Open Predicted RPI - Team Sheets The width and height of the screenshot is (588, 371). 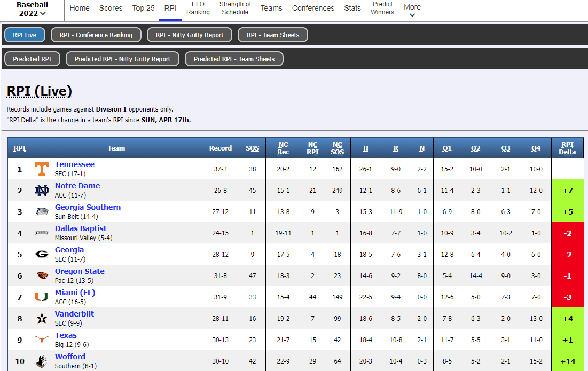click(234, 59)
